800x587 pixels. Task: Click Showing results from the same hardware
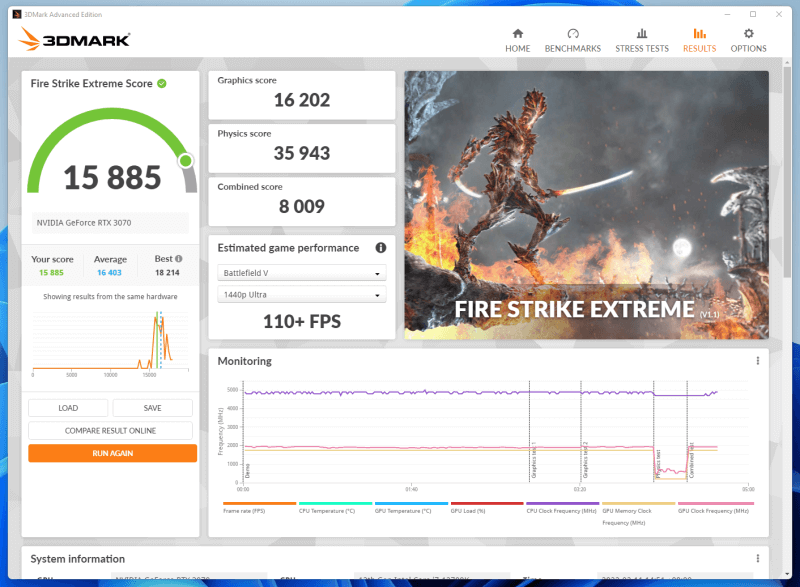pyautogui.click(x=110, y=297)
